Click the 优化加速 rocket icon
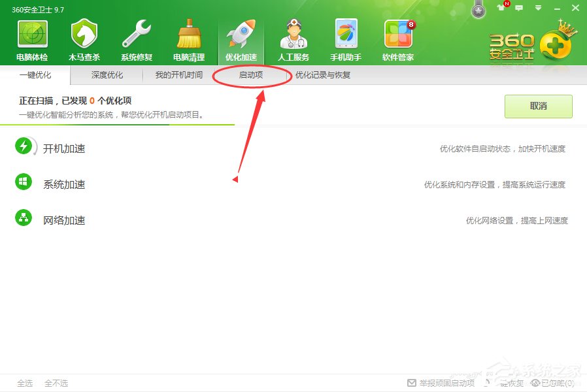587x392 pixels. [241, 33]
